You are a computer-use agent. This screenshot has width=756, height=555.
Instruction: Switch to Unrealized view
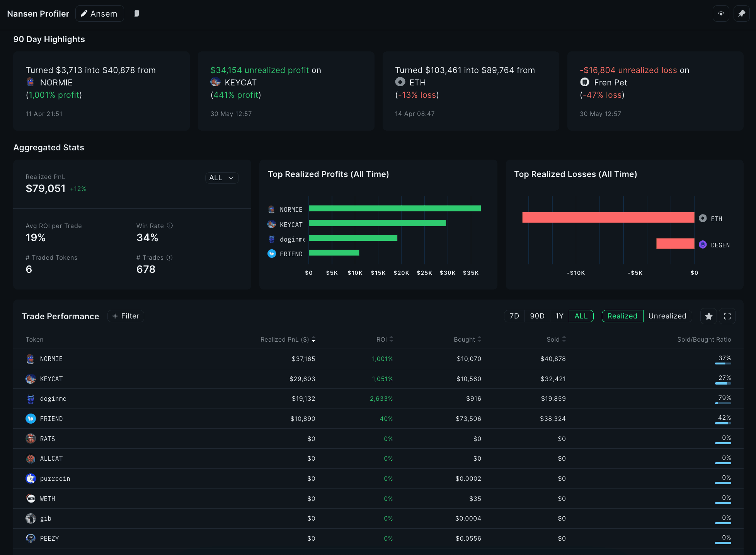[667, 316]
